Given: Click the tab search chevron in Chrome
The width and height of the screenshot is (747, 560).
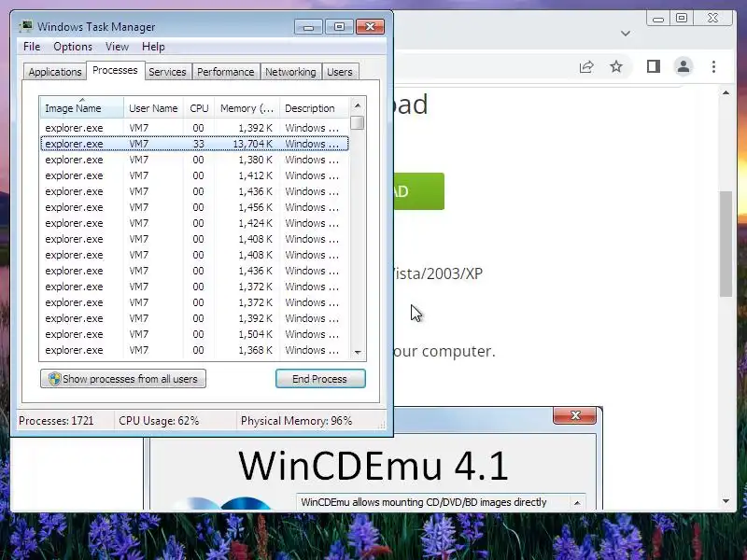Looking at the screenshot, I should pyautogui.click(x=626, y=34).
